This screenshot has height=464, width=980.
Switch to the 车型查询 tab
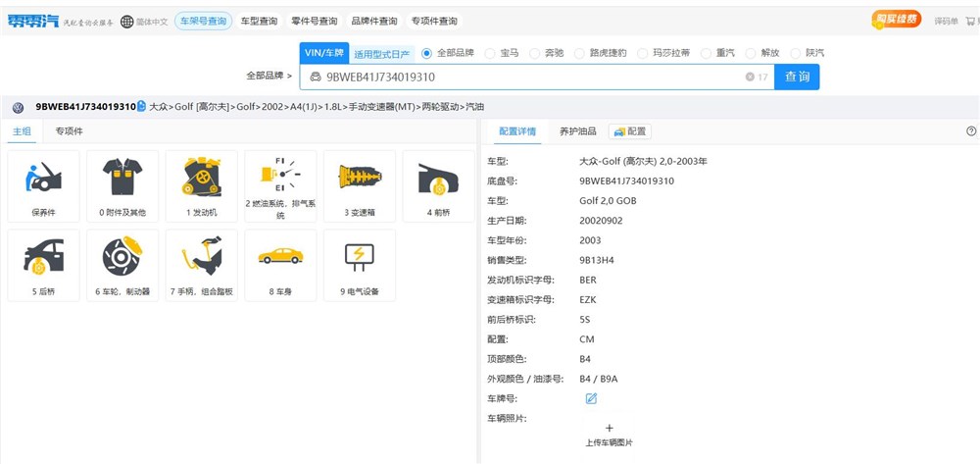(x=260, y=22)
